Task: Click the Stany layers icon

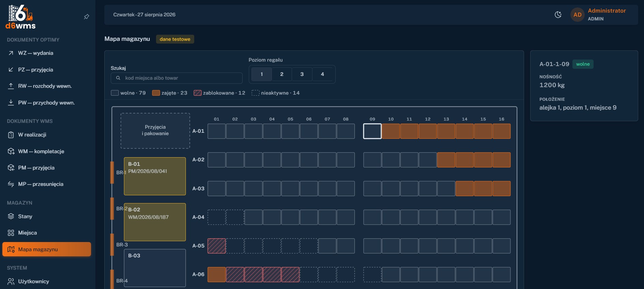Action: click(11, 216)
